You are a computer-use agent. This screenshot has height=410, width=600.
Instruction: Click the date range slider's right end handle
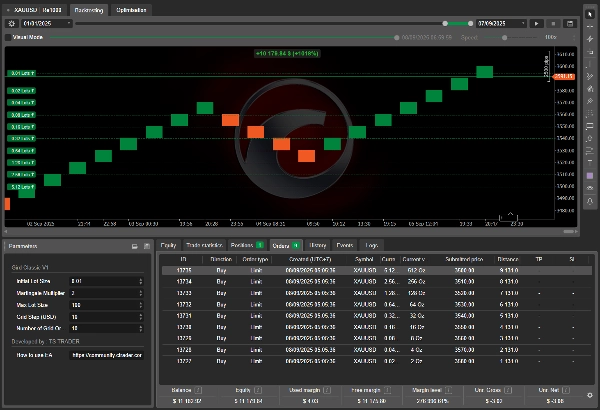(470, 24)
